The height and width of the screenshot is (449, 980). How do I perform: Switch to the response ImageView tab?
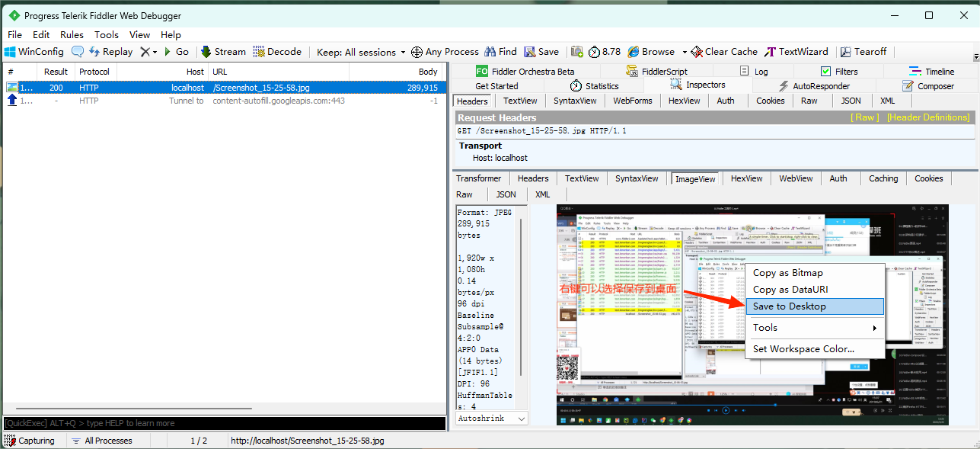click(696, 179)
